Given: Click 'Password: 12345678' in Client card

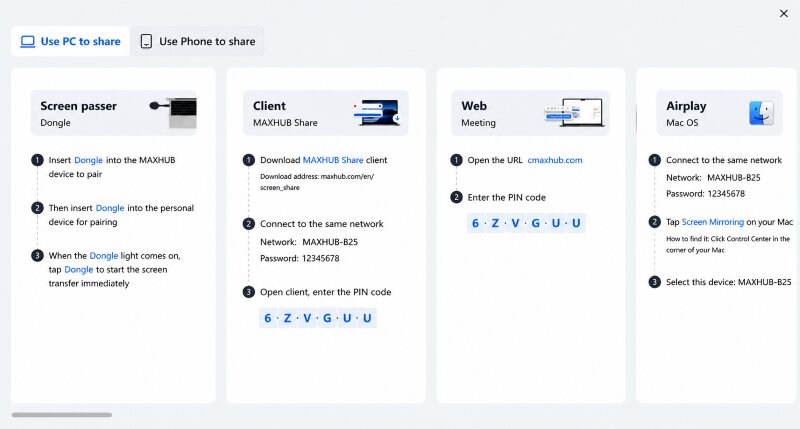Looking at the screenshot, I should [299, 258].
